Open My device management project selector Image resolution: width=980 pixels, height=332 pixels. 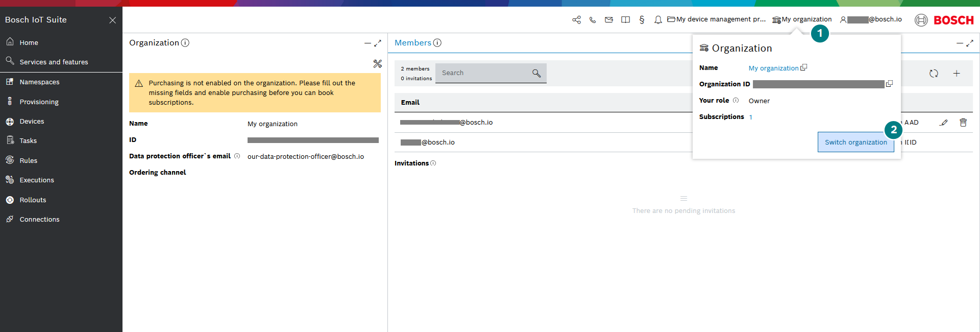717,19
